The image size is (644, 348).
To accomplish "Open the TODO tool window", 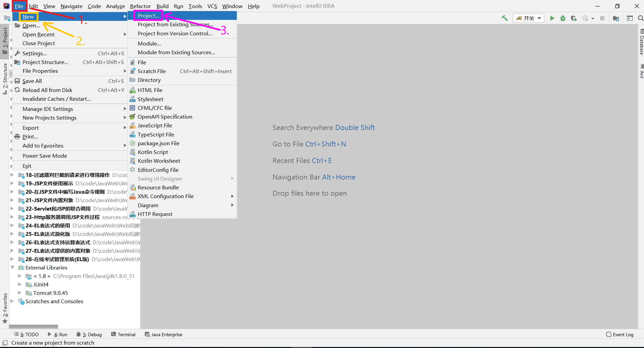I will (x=26, y=335).
